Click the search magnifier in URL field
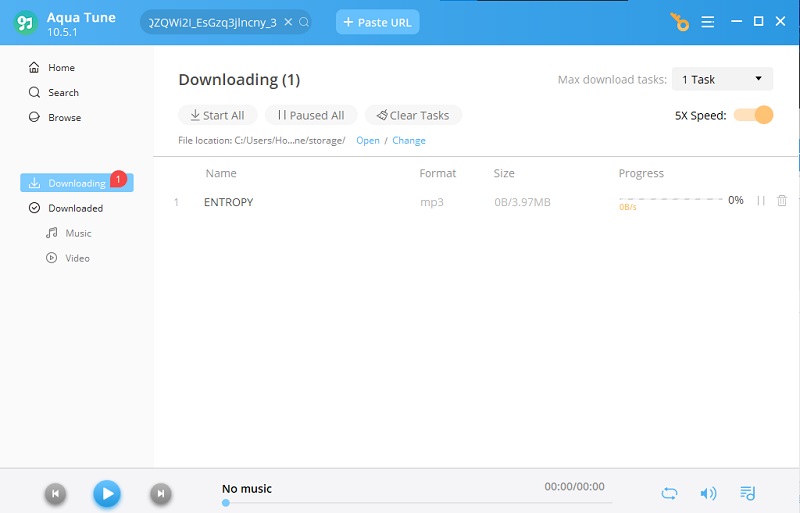800x513 pixels. pyautogui.click(x=304, y=22)
